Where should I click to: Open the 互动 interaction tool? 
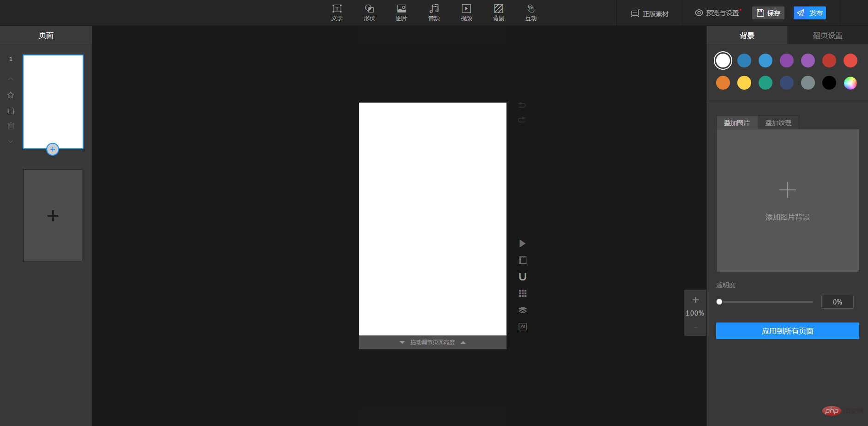531,12
